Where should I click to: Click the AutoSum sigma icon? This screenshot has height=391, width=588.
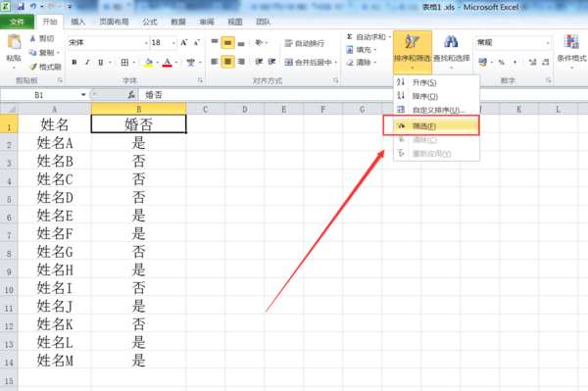(350, 36)
